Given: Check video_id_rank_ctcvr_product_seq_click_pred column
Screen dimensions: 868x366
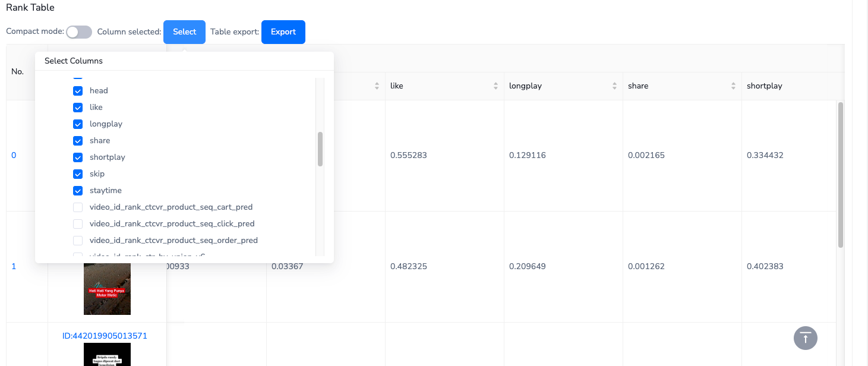Looking at the screenshot, I should click(78, 224).
